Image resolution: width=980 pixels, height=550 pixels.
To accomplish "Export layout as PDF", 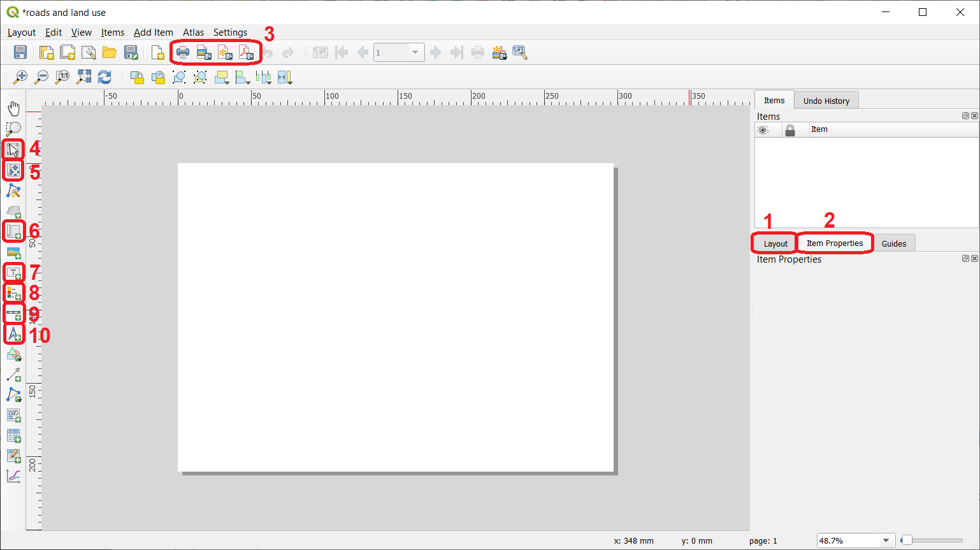I will coord(246,52).
